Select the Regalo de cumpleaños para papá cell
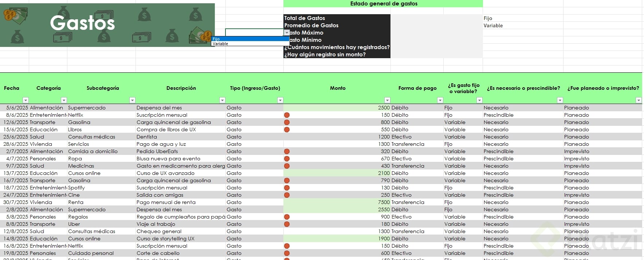This screenshot has height=260, width=644. pyautogui.click(x=181, y=217)
